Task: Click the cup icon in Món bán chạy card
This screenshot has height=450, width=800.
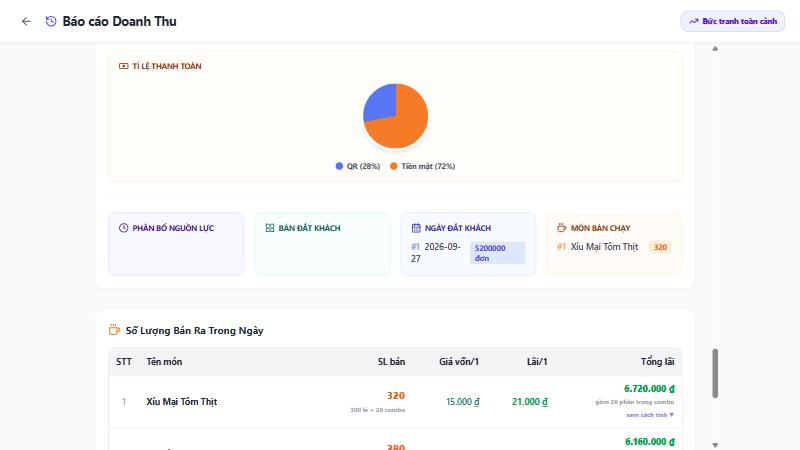Action: tap(562, 228)
